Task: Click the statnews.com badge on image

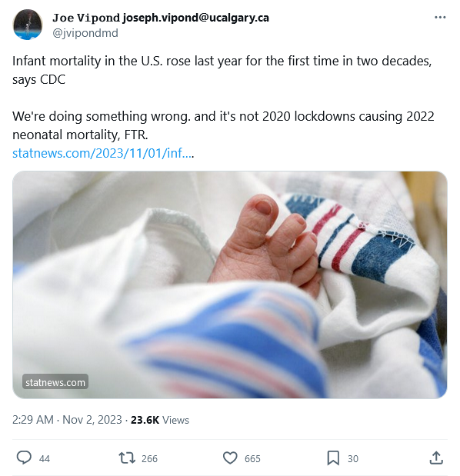Action: pyautogui.click(x=55, y=382)
